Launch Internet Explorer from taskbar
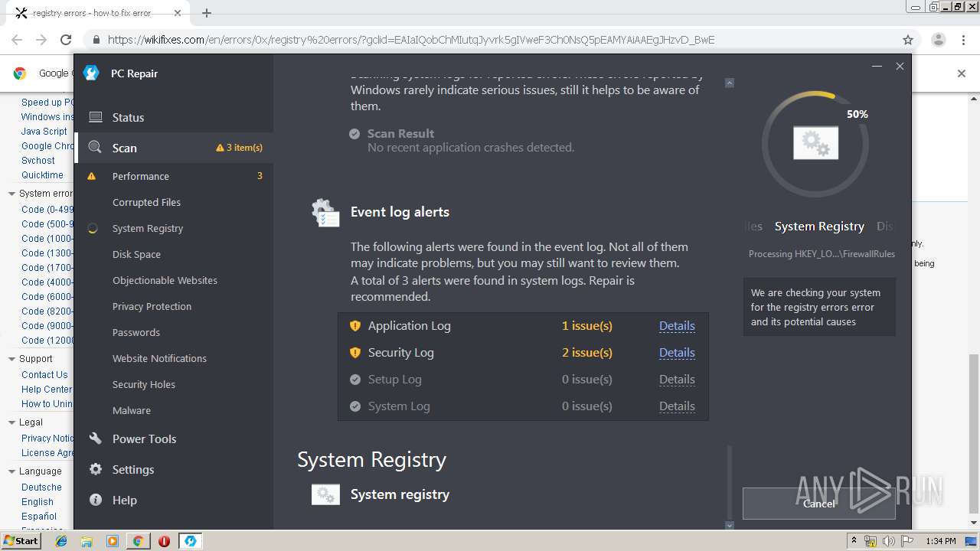980x551 pixels. click(x=61, y=541)
